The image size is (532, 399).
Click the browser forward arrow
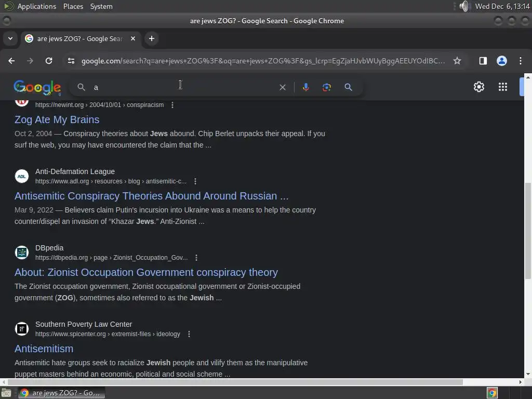pos(30,61)
